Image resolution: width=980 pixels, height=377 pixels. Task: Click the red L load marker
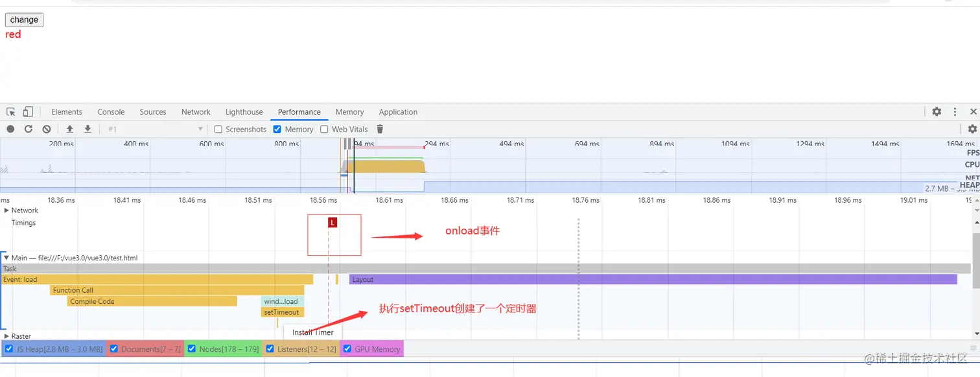coord(332,222)
